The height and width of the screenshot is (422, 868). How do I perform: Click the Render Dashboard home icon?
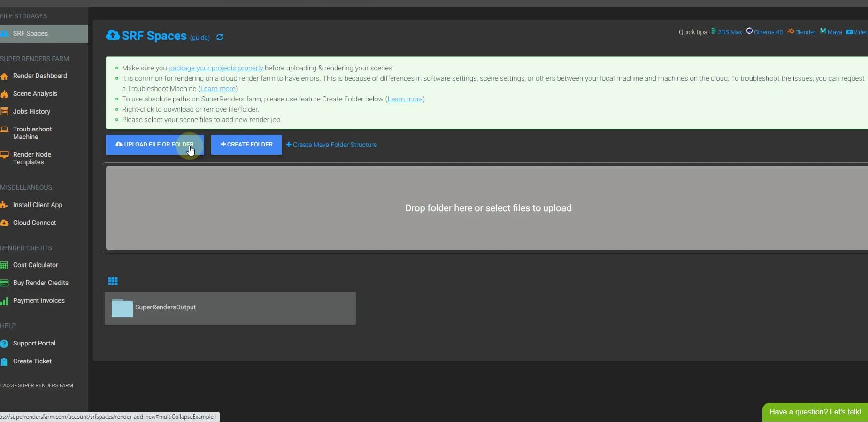[4, 76]
